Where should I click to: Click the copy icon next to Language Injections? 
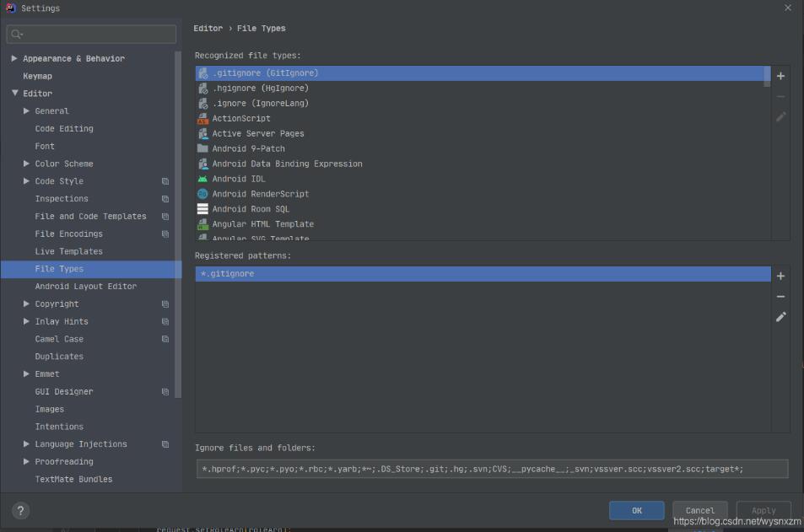[165, 444]
